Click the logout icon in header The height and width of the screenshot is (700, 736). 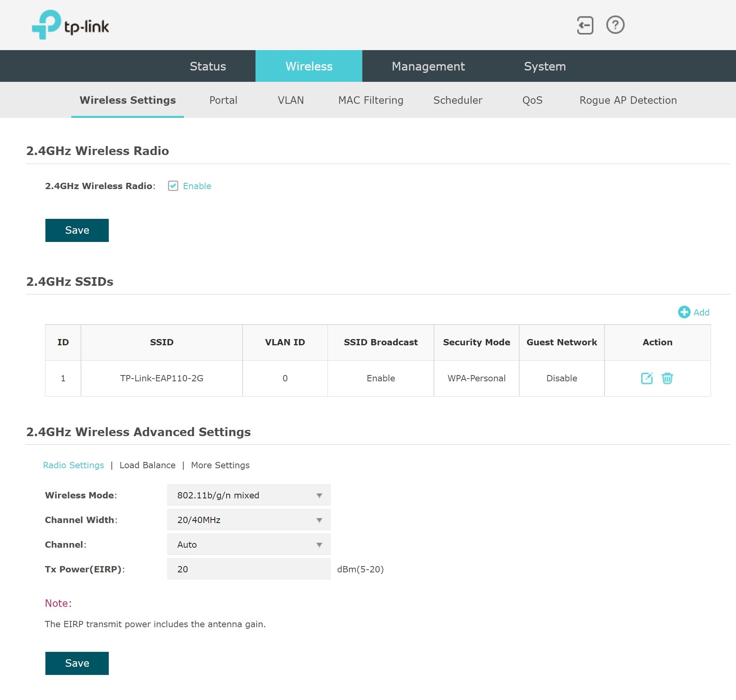click(x=585, y=25)
